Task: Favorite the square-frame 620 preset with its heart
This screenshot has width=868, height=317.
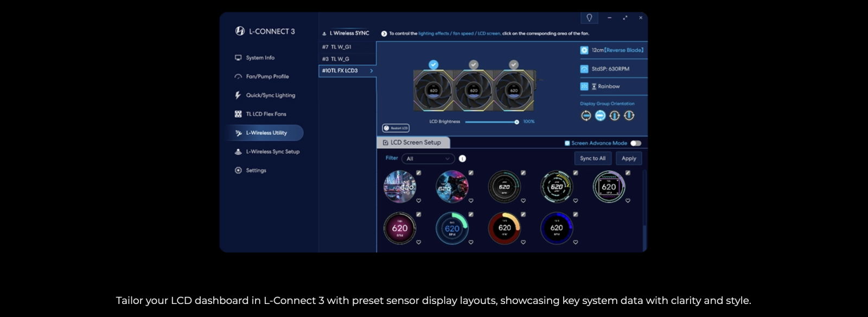Action: click(628, 201)
